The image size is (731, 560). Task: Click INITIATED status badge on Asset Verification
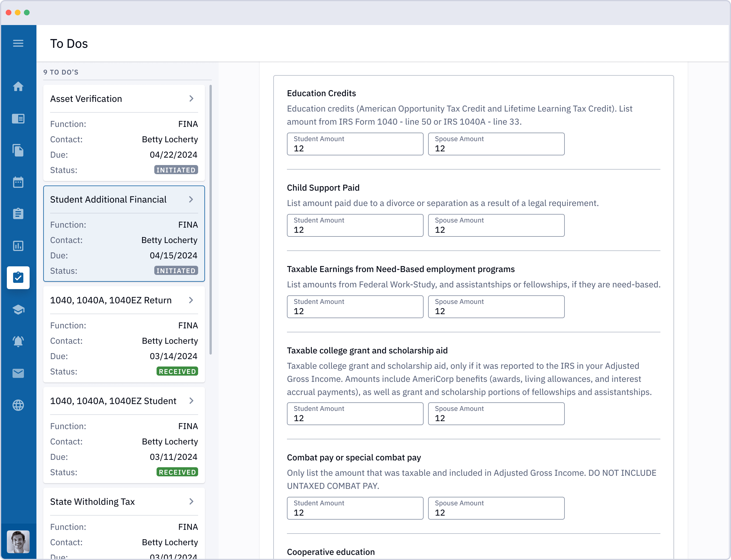(175, 170)
